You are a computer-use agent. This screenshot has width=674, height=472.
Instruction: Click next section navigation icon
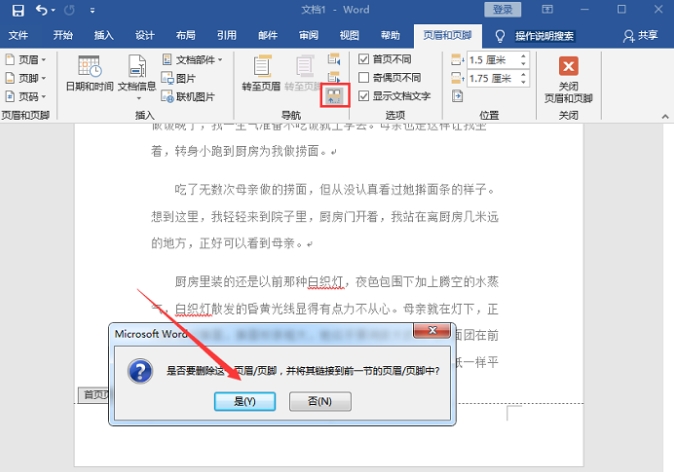[x=334, y=77]
